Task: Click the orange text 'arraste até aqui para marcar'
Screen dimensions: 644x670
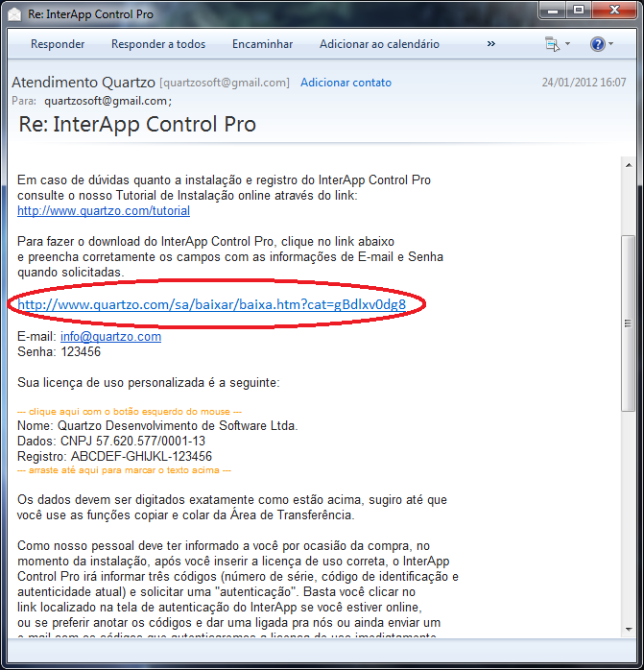Action: coord(125,470)
